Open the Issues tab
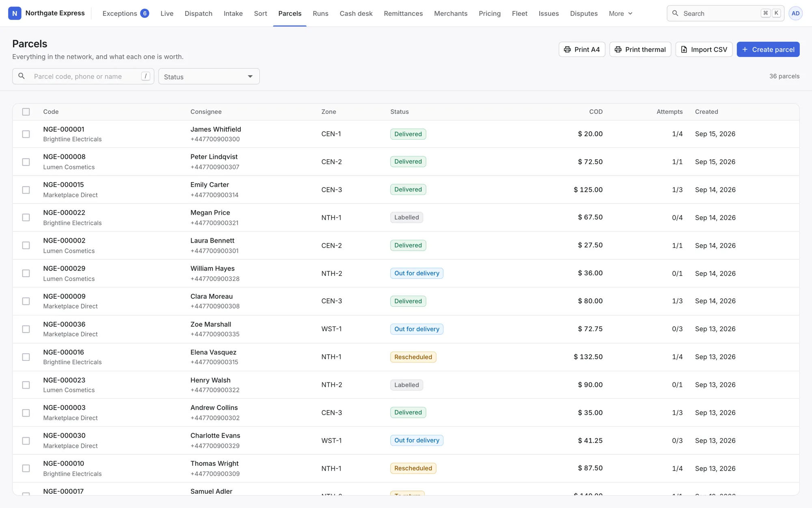Image resolution: width=812 pixels, height=508 pixels. click(549, 13)
